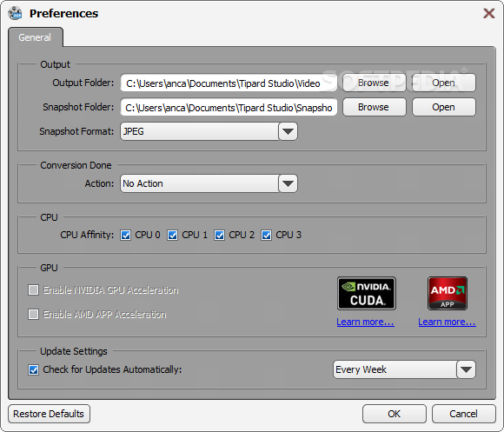Viewport: 504px width, 432px height.
Task: Click Restore Defaults button
Action: tap(49, 414)
